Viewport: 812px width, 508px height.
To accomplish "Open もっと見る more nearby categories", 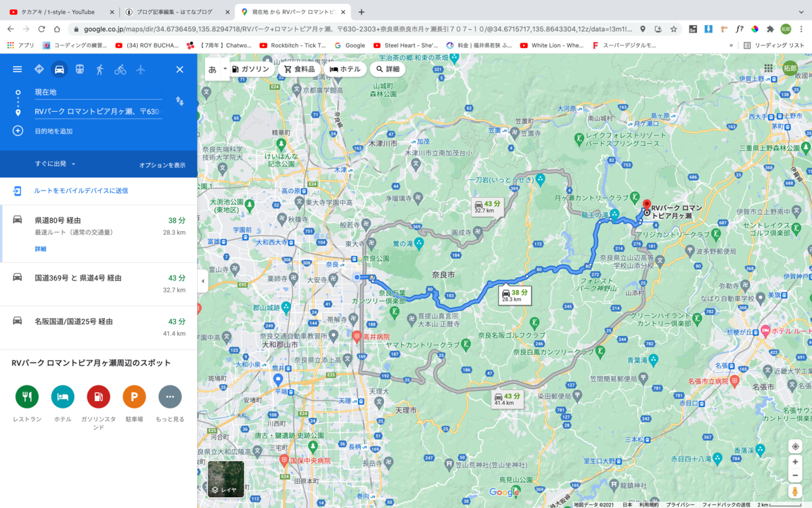I will pos(170,396).
